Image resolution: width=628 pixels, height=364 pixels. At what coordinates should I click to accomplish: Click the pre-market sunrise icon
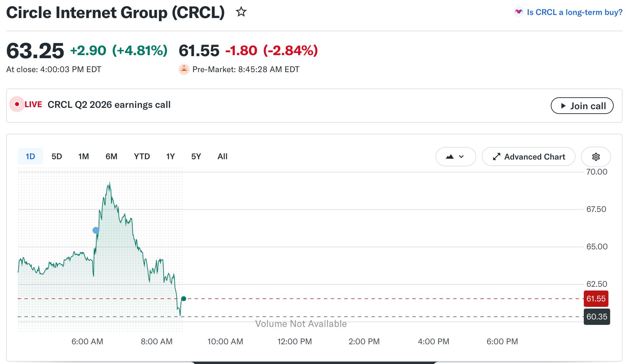tap(184, 69)
